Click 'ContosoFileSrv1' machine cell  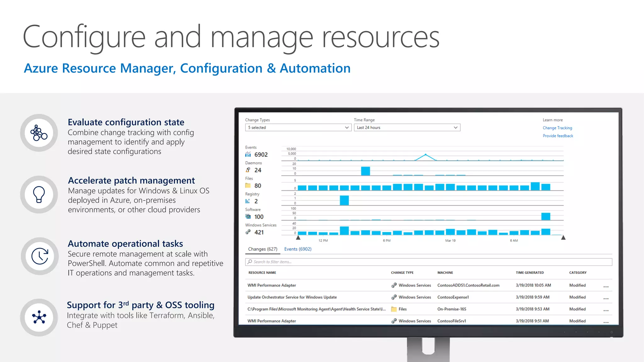[x=452, y=321]
